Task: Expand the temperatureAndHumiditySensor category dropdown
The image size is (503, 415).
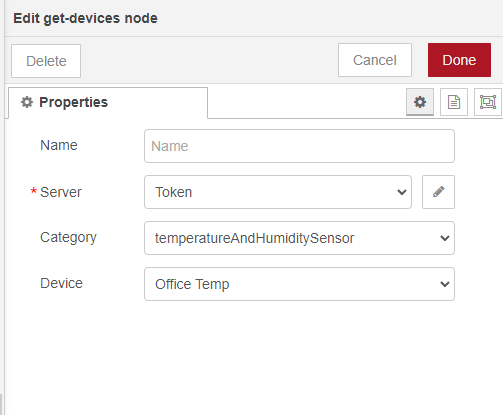Action: click(x=299, y=238)
